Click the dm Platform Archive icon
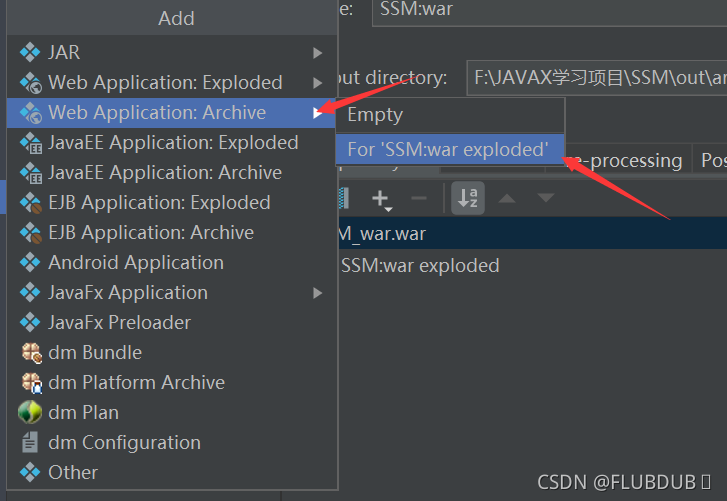The image size is (727, 501). click(x=32, y=383)
